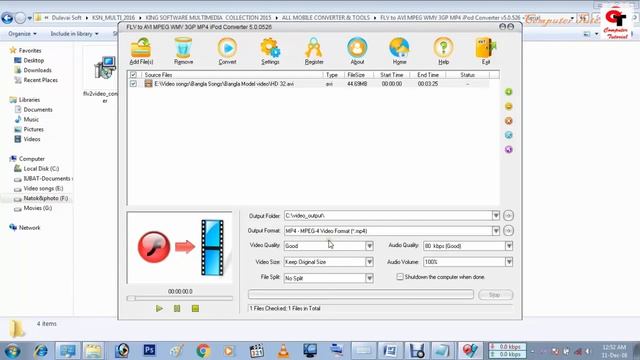Open the Settings gear icon
640x360 pixels.
(270, 51)
